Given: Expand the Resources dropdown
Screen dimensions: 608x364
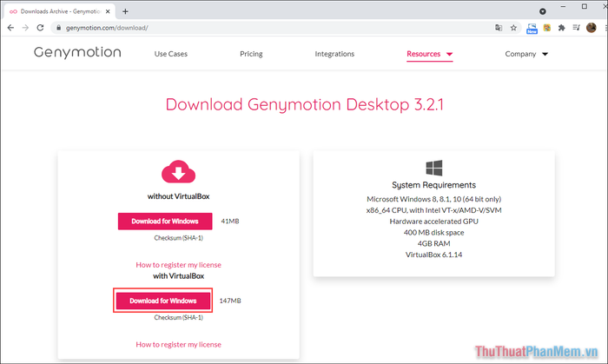Looking at the screenshot, I should click(430, 54).
